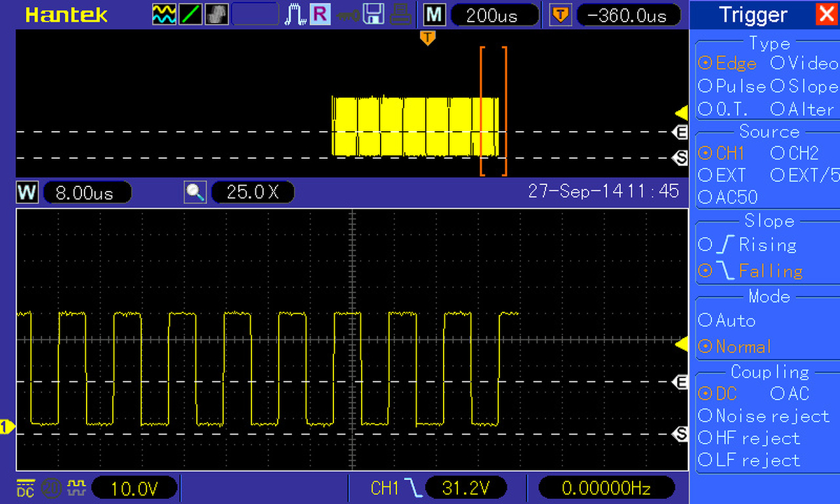Click the 8.00us window timebase value
This screenshot has width=840, height=504.
pyautogui.click(x=87, y=192)
